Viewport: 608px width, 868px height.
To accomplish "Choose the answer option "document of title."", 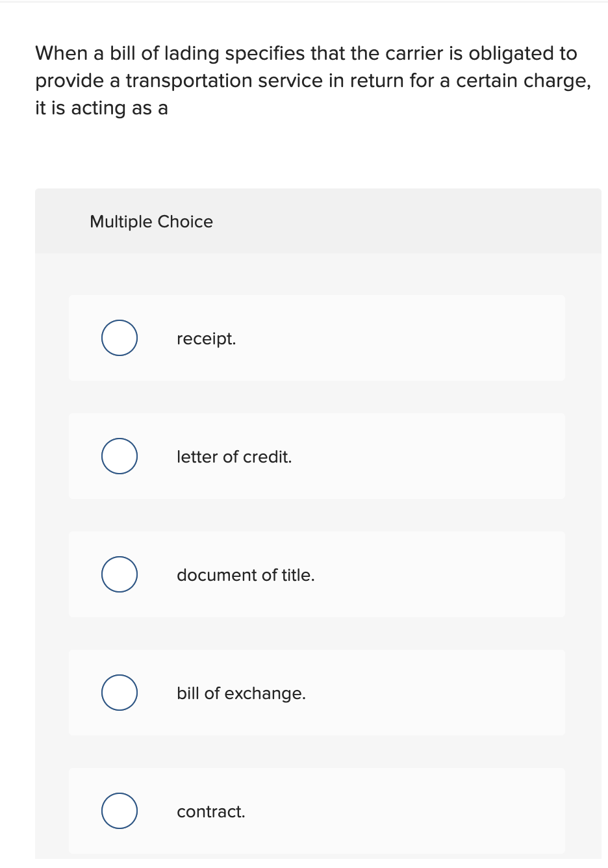I will [246, 574].
